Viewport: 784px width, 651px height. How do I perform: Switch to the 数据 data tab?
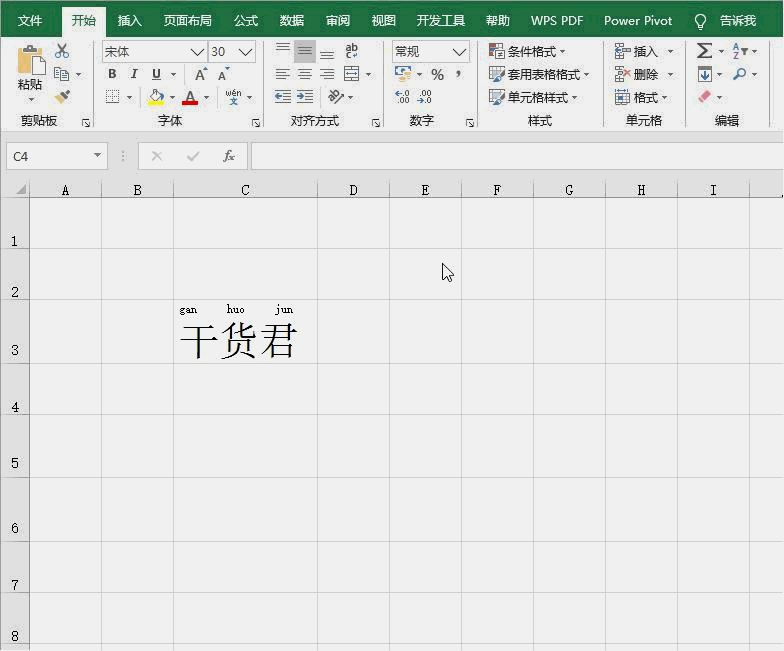(292, 20)
